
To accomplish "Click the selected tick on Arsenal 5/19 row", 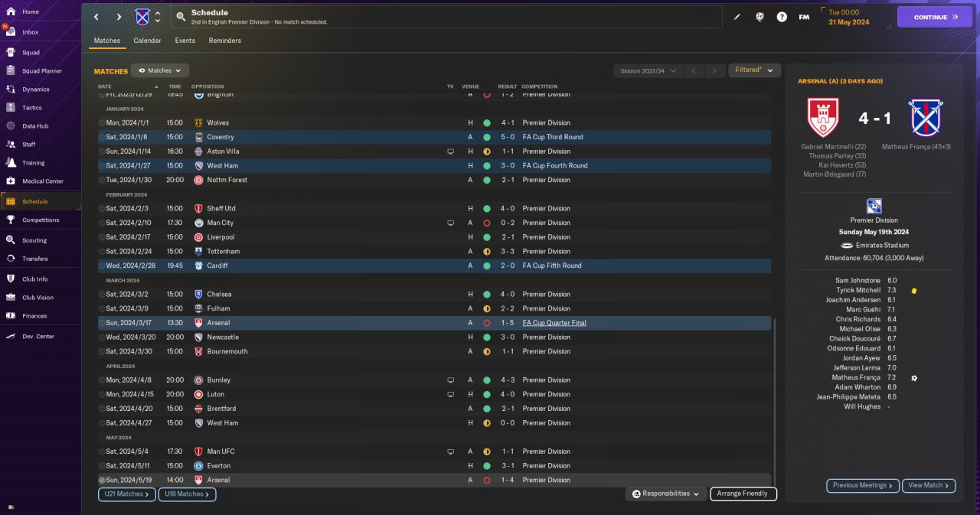I will pos(102,480).
